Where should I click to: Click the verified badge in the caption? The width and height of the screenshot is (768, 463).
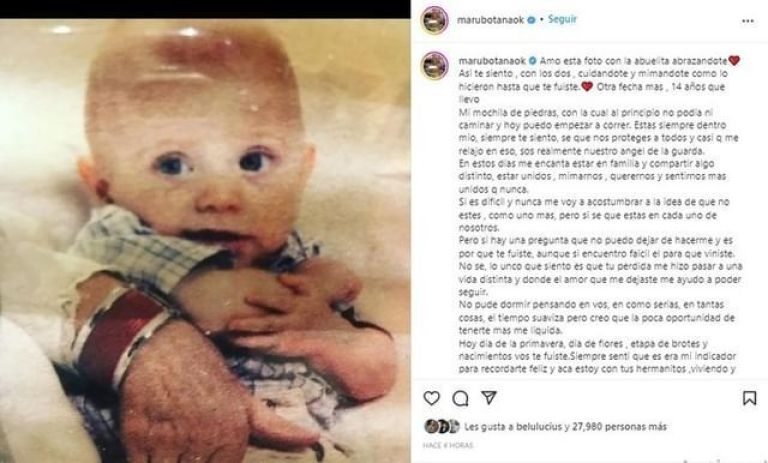click(x=532, y=61)
